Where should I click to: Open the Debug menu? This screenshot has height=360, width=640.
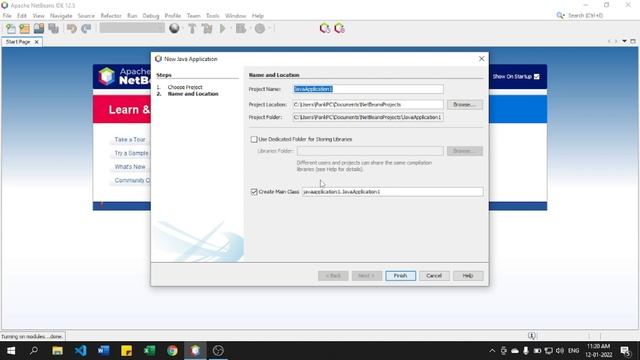click(x=151, y=16)
